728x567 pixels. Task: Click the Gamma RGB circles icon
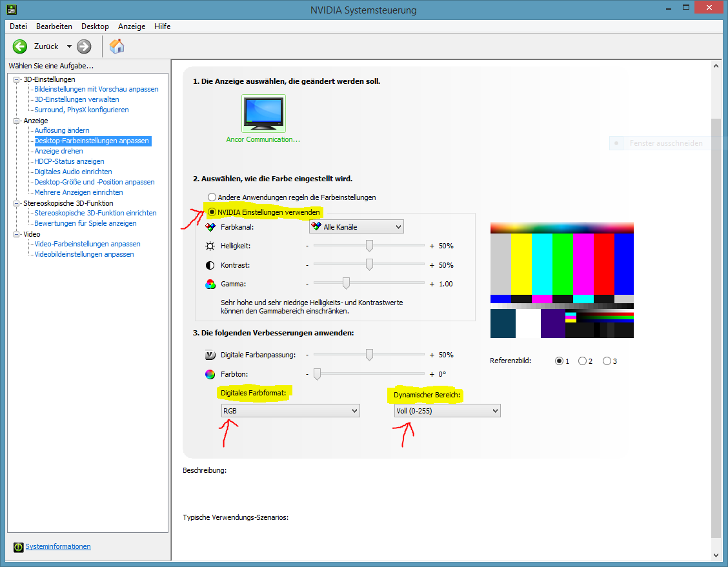point(210,284)
